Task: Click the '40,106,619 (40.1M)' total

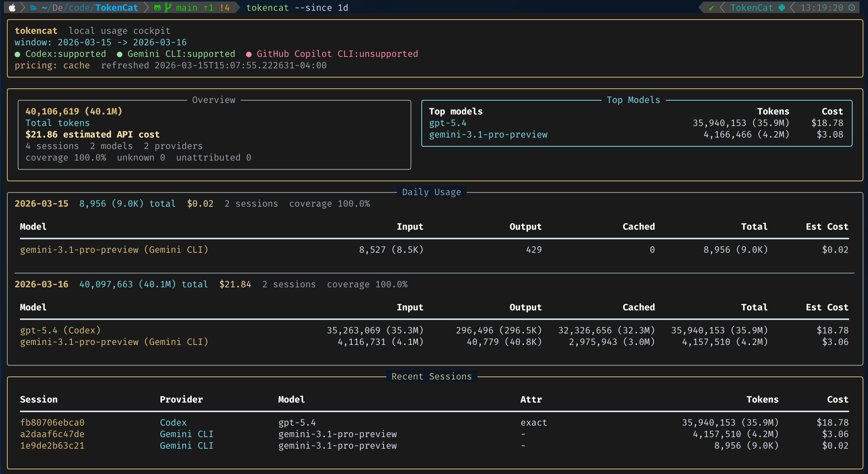Action: [x=74, y=111]
